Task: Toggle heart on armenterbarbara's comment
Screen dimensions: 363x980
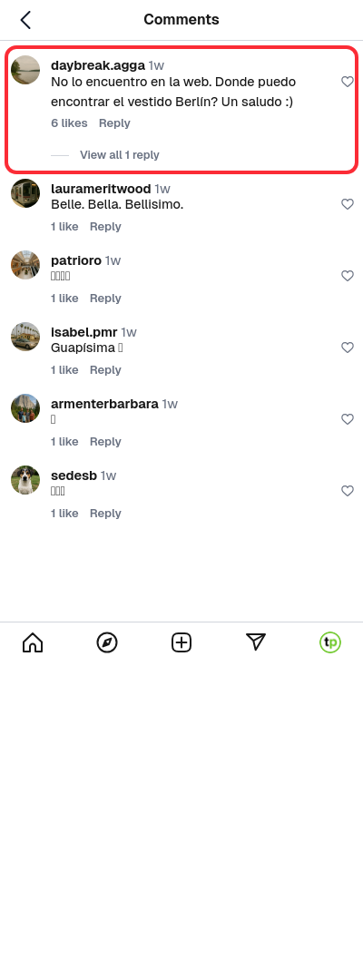Action: (x=348, y=419)
